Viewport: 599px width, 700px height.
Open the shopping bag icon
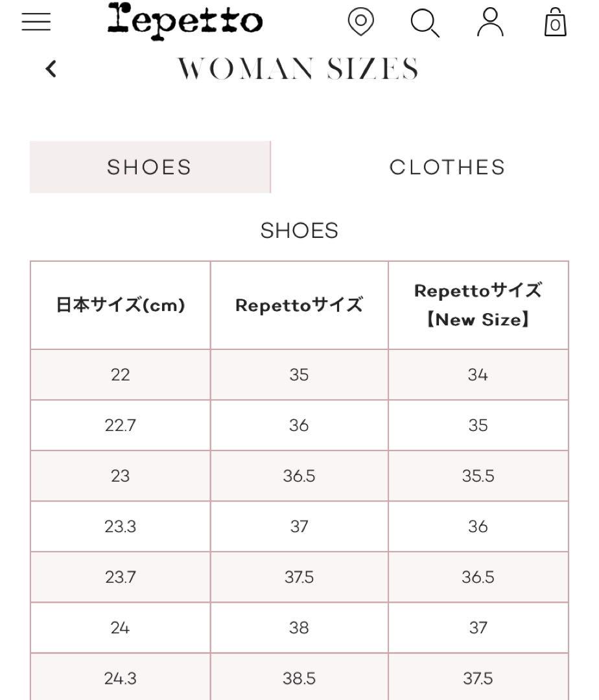(556, 21)
